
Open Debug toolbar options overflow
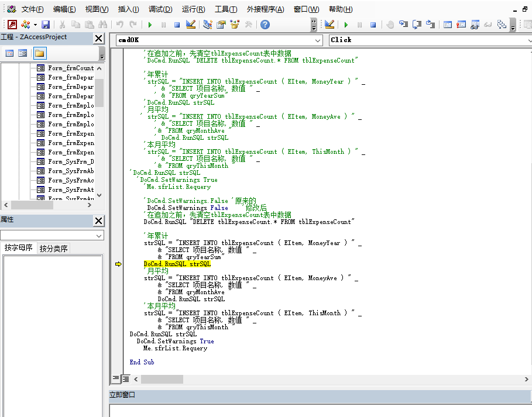pos(513,25)
